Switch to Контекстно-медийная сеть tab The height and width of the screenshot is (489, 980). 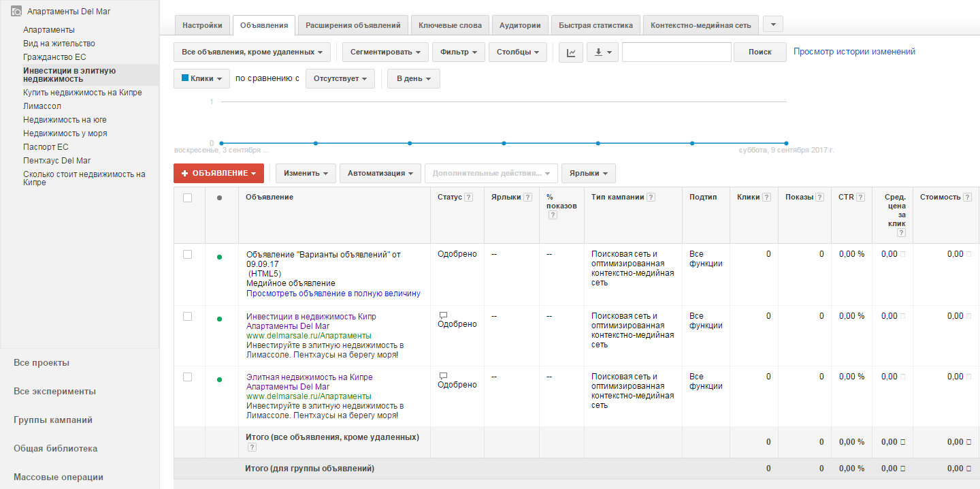(701, 25)
